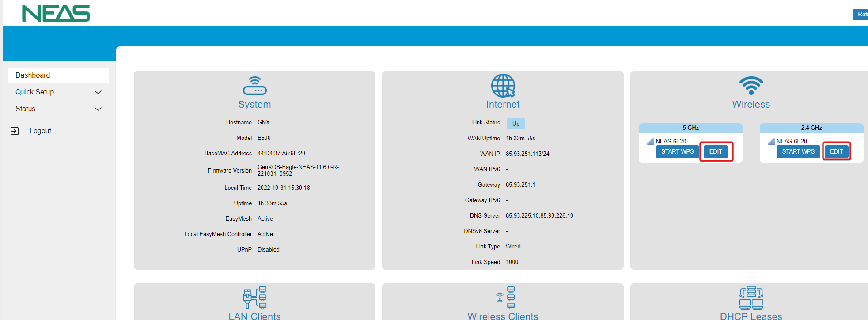The height and width of the screenshot is (320, 868).
Task: Click the DHCP Leases heading
Action: [751, 316]
